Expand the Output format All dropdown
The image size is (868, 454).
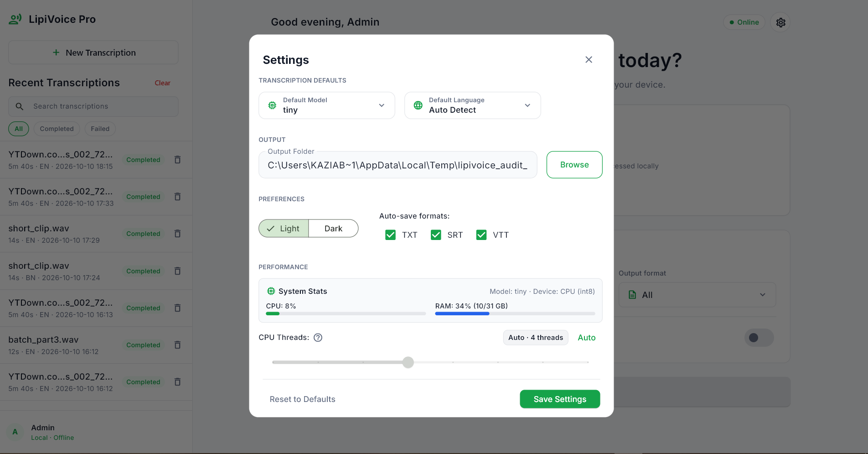pyautogui.click(x=697, y=295)
